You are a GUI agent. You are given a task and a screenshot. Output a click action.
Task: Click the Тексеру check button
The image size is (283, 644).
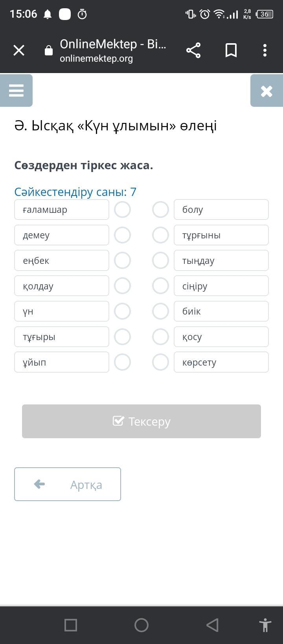pos(141,421)
